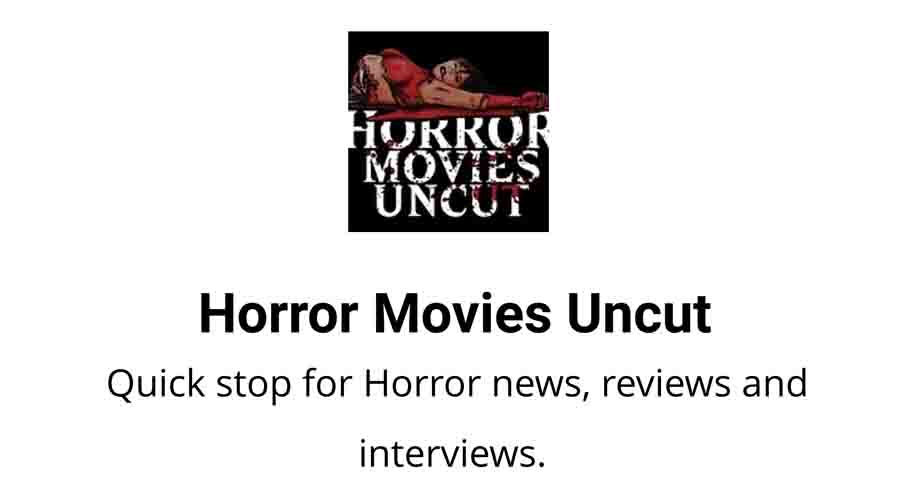Click the word Uncut in bold heading
Viewport: 908px width, 494px height.
(x=639, y=313)
